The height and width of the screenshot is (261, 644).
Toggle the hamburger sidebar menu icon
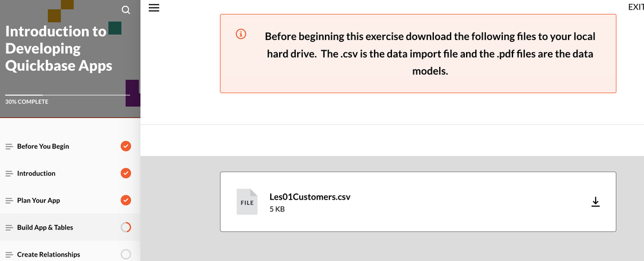154,8
